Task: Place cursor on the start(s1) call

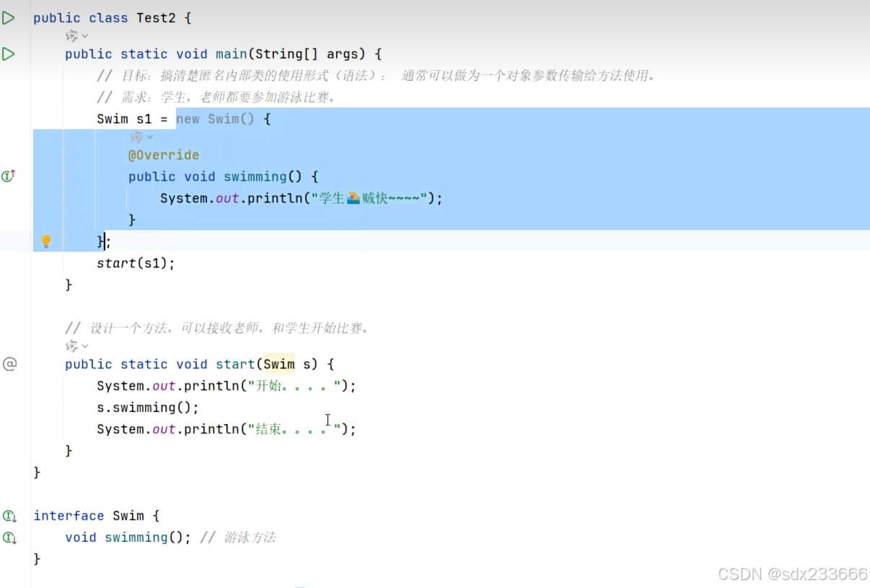Action: click(x=135, y=263)
